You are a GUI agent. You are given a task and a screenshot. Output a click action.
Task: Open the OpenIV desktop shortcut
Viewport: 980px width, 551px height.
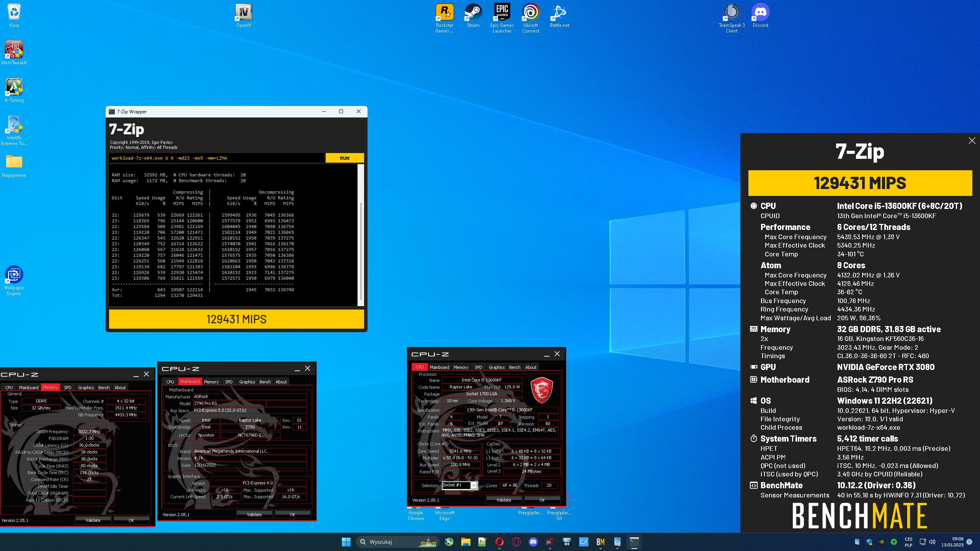click(x=244, y=15)
